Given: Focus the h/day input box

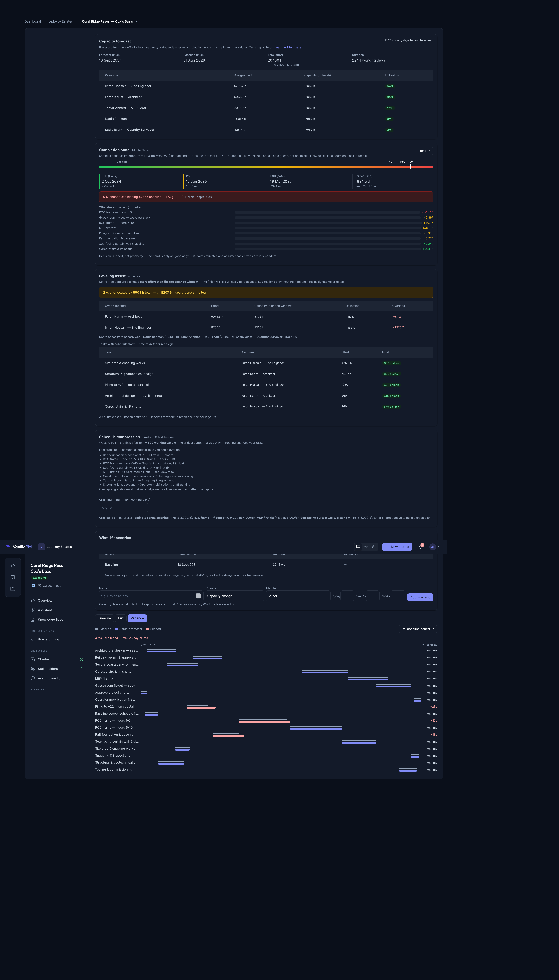Looking at the screenshot, I should coord(347,596).
